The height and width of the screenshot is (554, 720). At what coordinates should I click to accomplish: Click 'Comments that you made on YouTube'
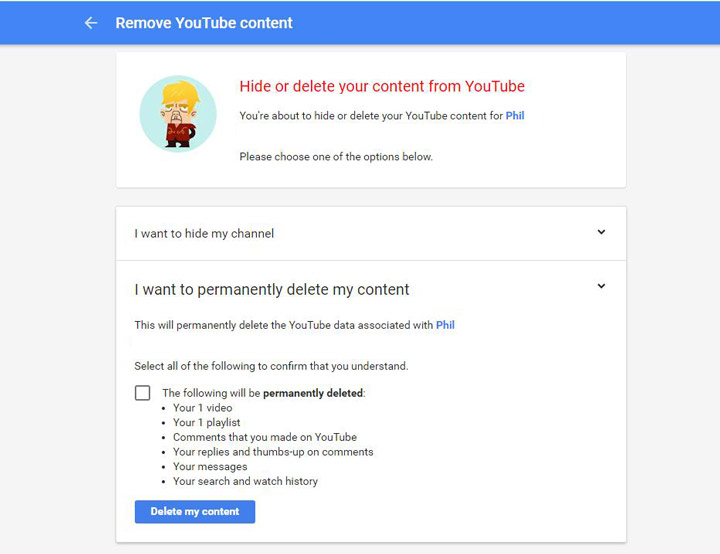(x=265, y=437)
